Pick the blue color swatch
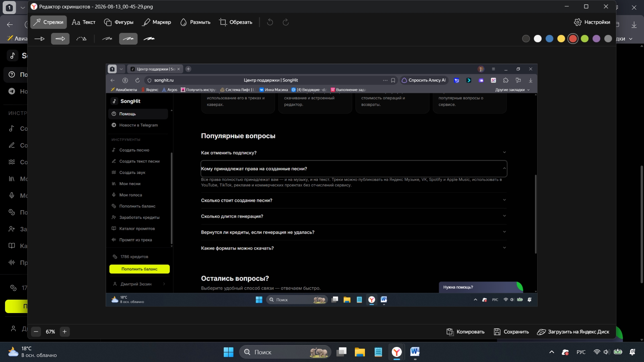 coord(549,39)
